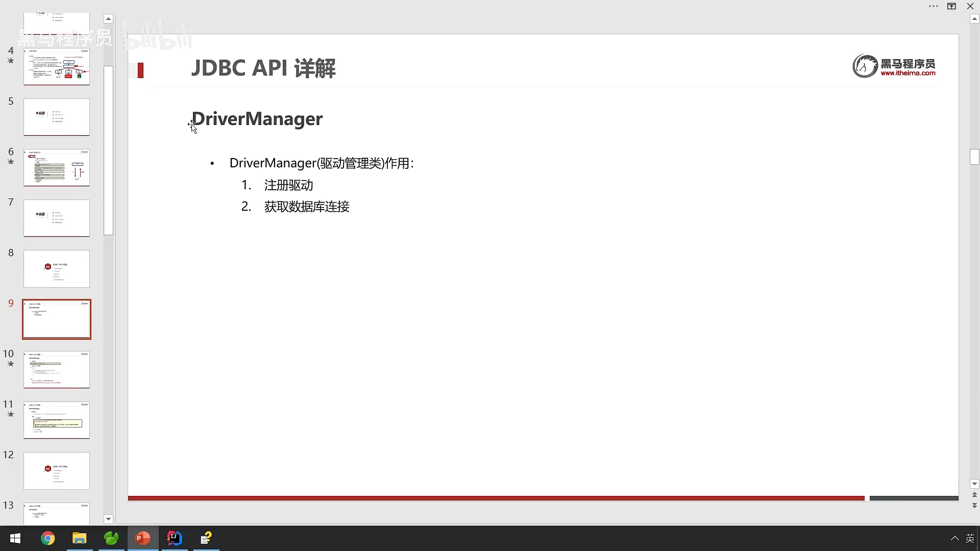This screenshot has height=551, width=980.
Task: Open the three-dots more options menu
Action: click(x=934, y=6)
